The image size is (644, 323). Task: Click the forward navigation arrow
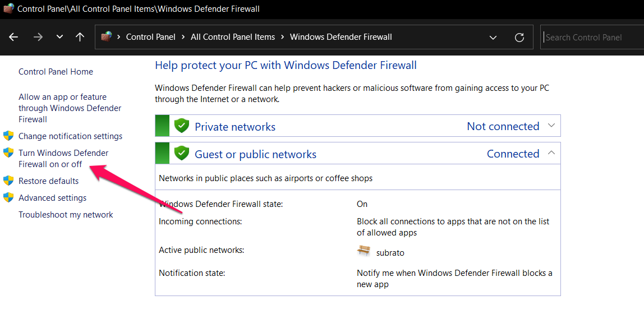(38, 37)
